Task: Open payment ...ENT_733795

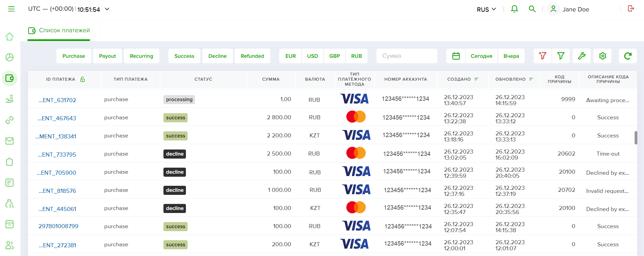Action: point(57,155)
